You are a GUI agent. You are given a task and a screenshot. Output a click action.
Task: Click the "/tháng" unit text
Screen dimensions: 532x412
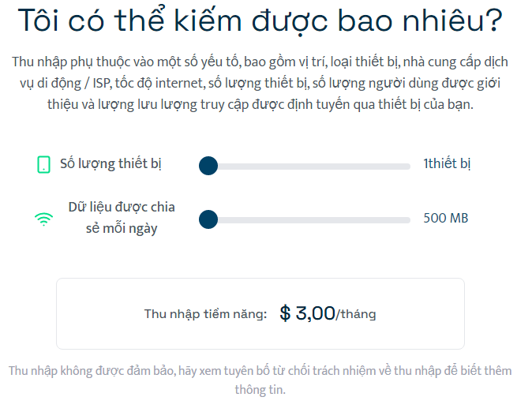pyautogui.click(x=357, y=314)
